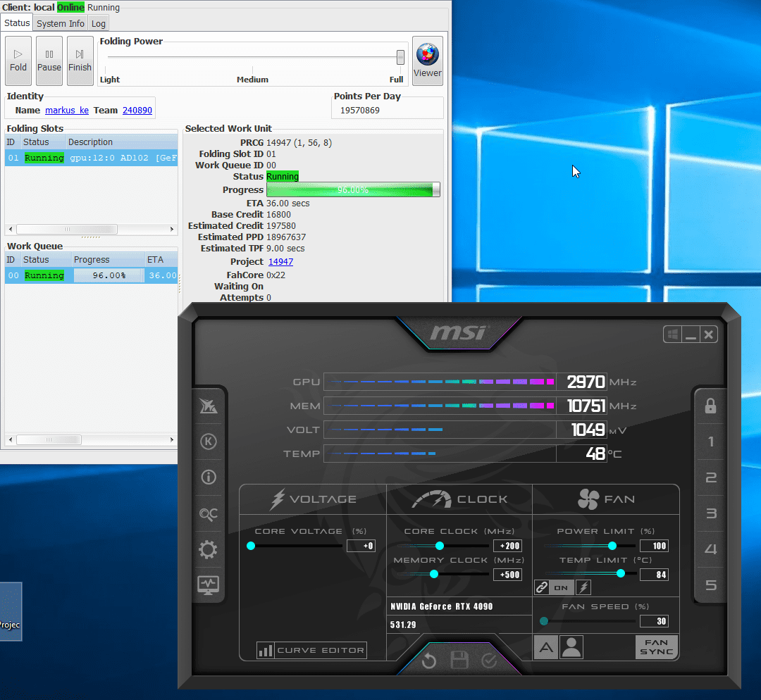Viewport: 761px width, 700px height.
Task: Click the Work Queue Progress column header
Action: pyautogui.click(x=109, y=260)
